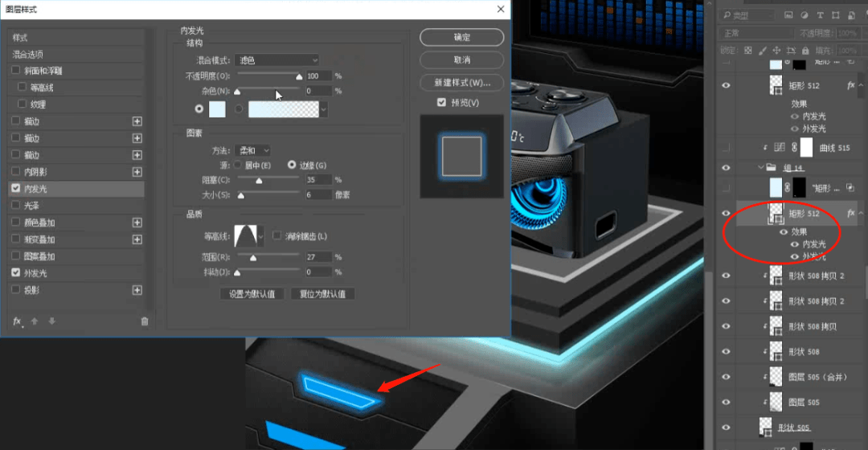Screen dimensions: 868x450
Task: Add another 内阴影 effect with its plus icon
Action: [137, 172]
